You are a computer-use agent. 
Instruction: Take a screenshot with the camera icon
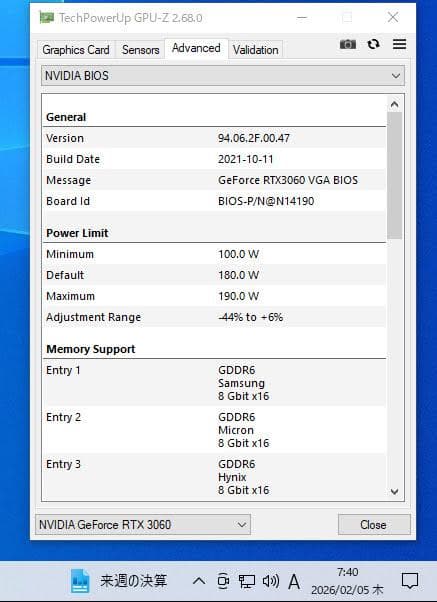coord(348,45)
